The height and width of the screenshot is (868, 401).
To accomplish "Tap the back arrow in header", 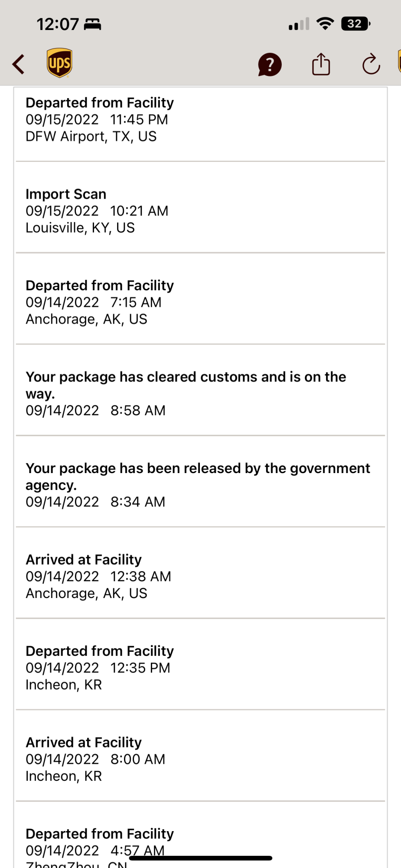I will pyautogui.click(x=18, y=64).
